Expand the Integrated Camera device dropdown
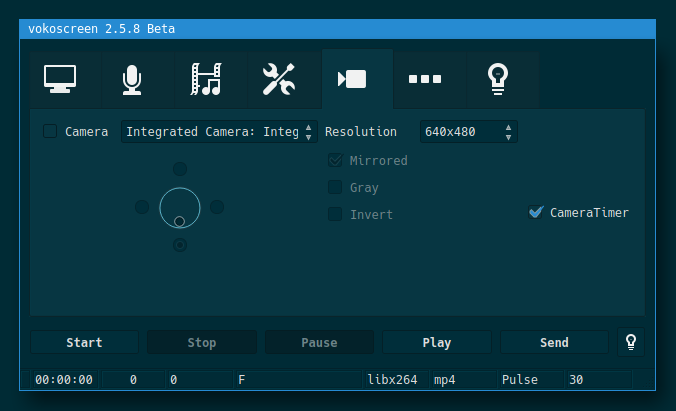The image size is (676, 411). click(x=219, y=132)
